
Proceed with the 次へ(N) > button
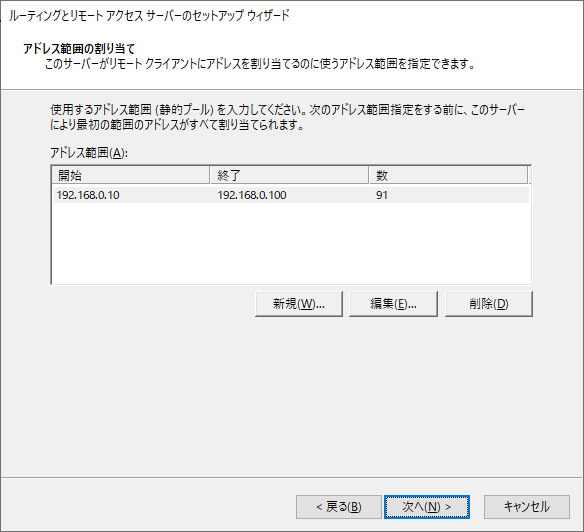427,507
